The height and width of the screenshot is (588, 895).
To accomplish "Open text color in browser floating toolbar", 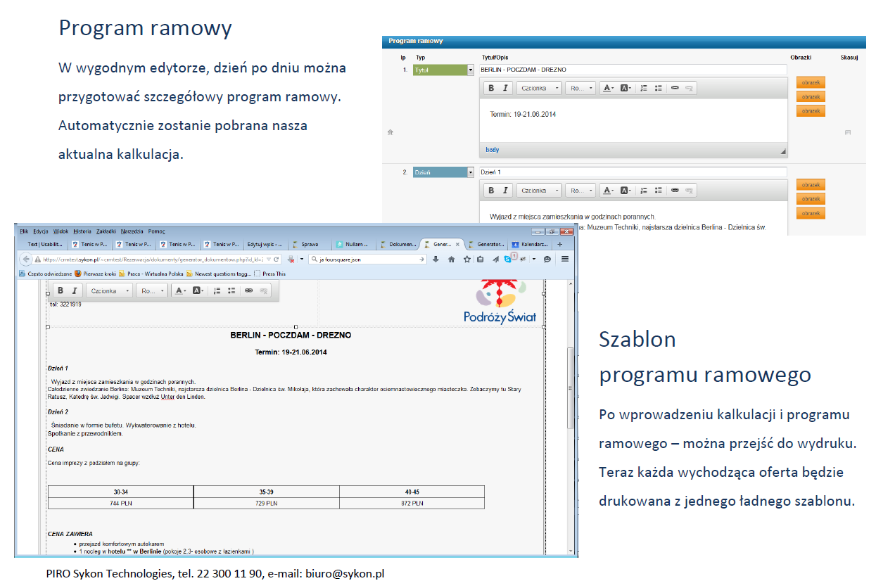I will tap(181, 290).
